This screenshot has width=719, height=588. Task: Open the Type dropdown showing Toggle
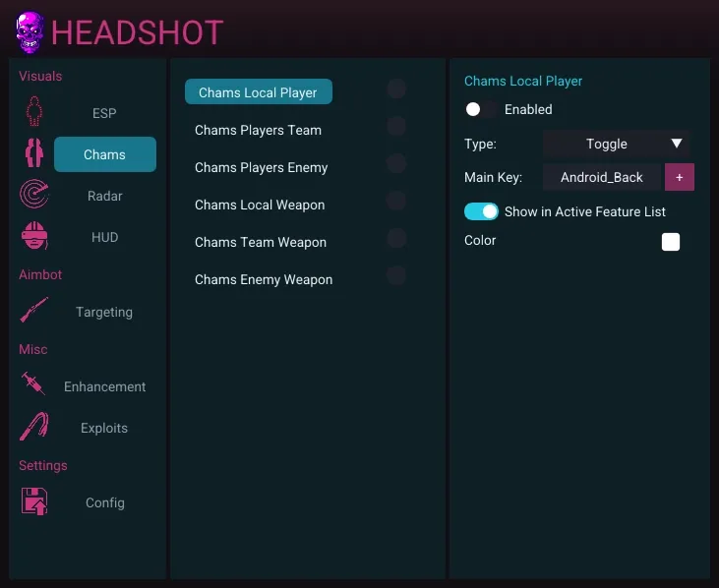tap(607, 144)
